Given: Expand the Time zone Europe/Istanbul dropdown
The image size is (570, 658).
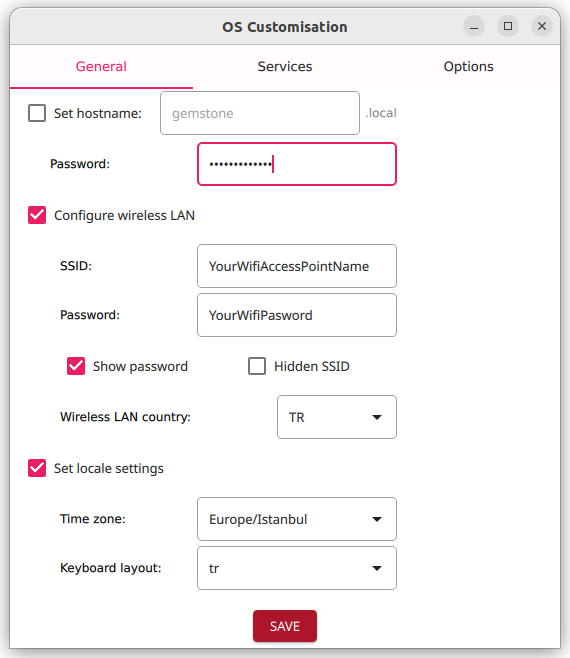Looking at the screenshot, I should [297, 519].
